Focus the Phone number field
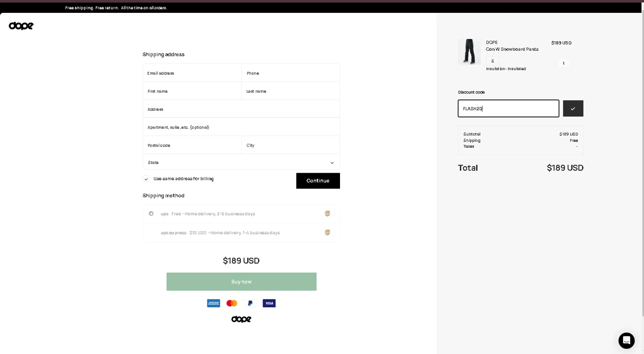This screenshot has width=644, height=354. 291,73
